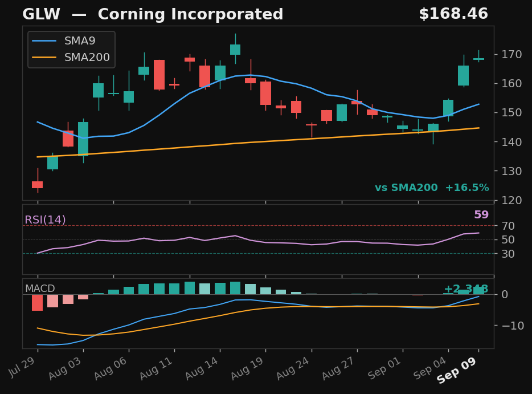This screenshot has height=394, width=532.
Task: Click the bold Sep 09 date label
Action: [x=457, y=370]
